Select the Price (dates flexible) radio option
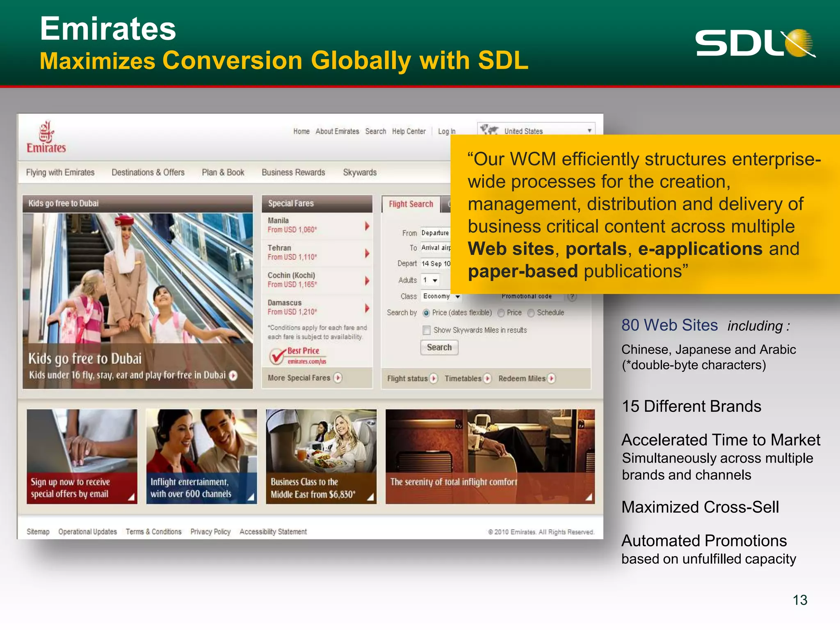The width and height of the screenshot is (840, 630). [427, 313]
